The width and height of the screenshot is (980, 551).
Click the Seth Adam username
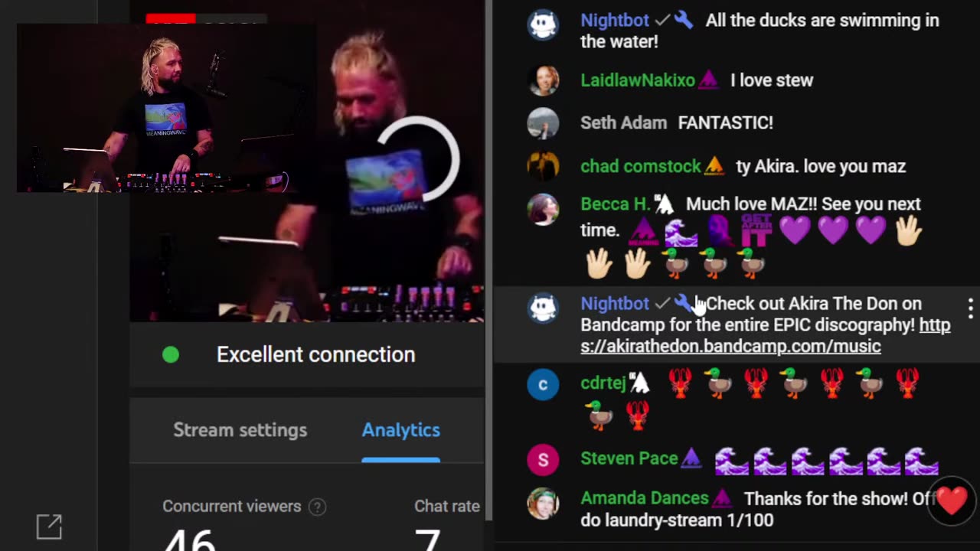pos(624,122)
